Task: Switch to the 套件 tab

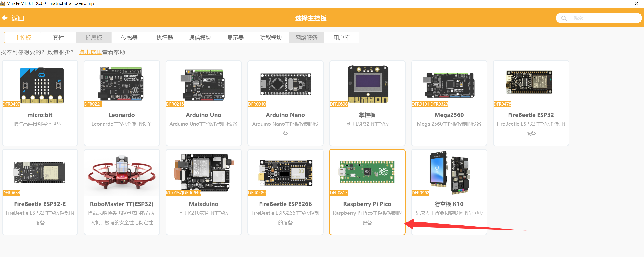Action: point(58,38)
